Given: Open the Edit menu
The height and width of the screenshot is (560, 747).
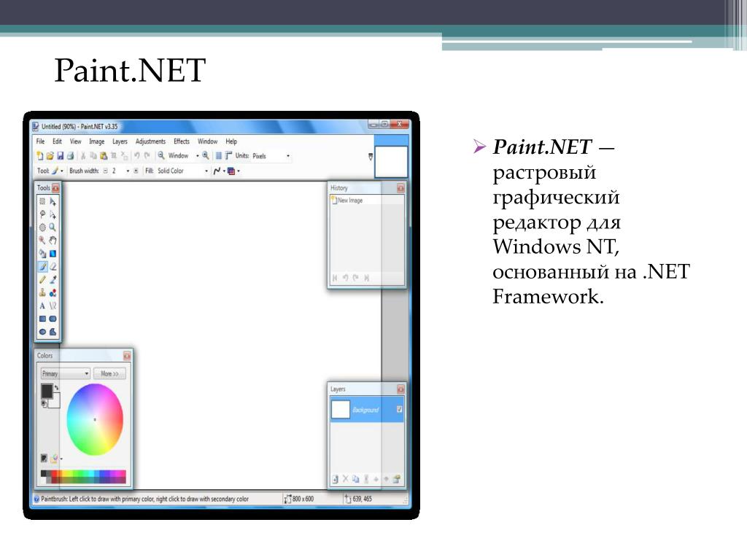Looking at the screenshot, I should [57, 141].
